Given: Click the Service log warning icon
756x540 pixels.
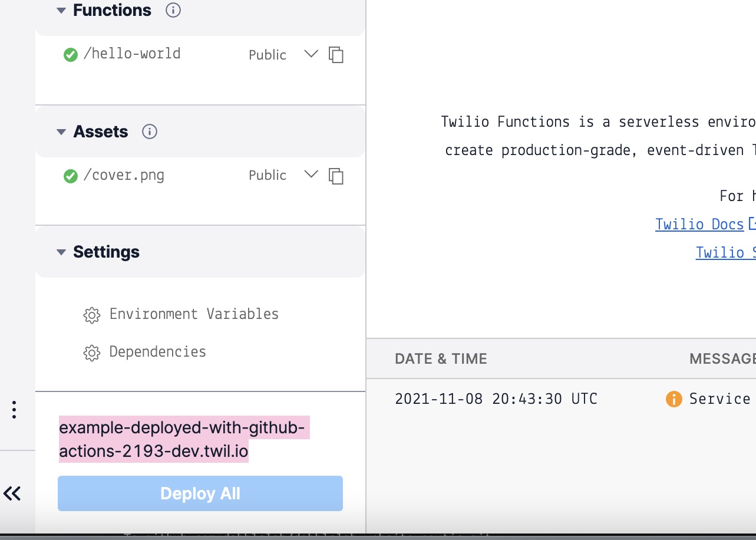Looking at the screenshot, I should (x=674, y=399).
